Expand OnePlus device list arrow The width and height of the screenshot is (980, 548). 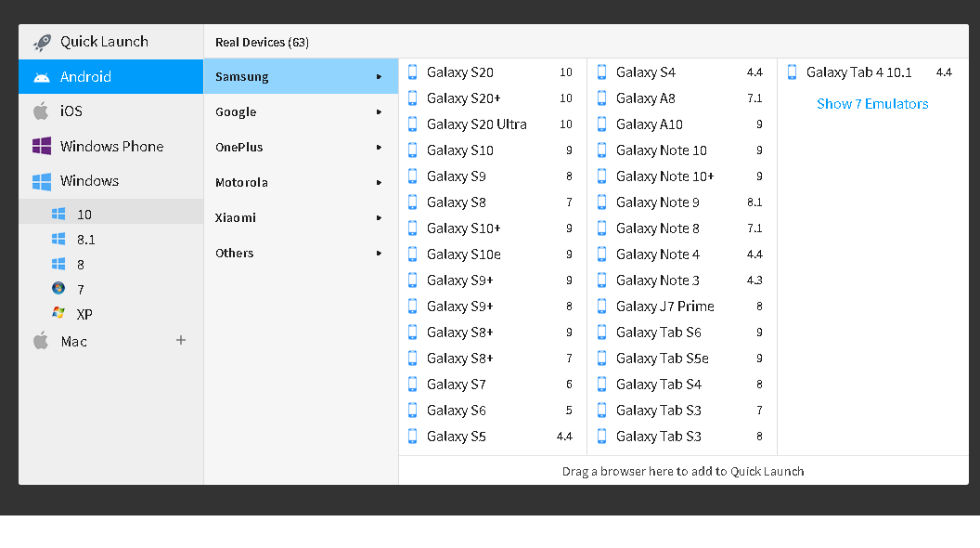(379, 147)
